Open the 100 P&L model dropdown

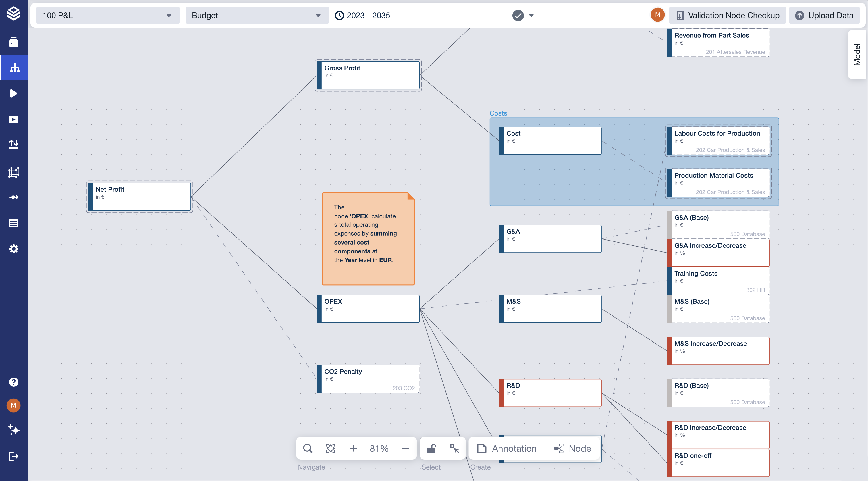click(x=107, y=16)
